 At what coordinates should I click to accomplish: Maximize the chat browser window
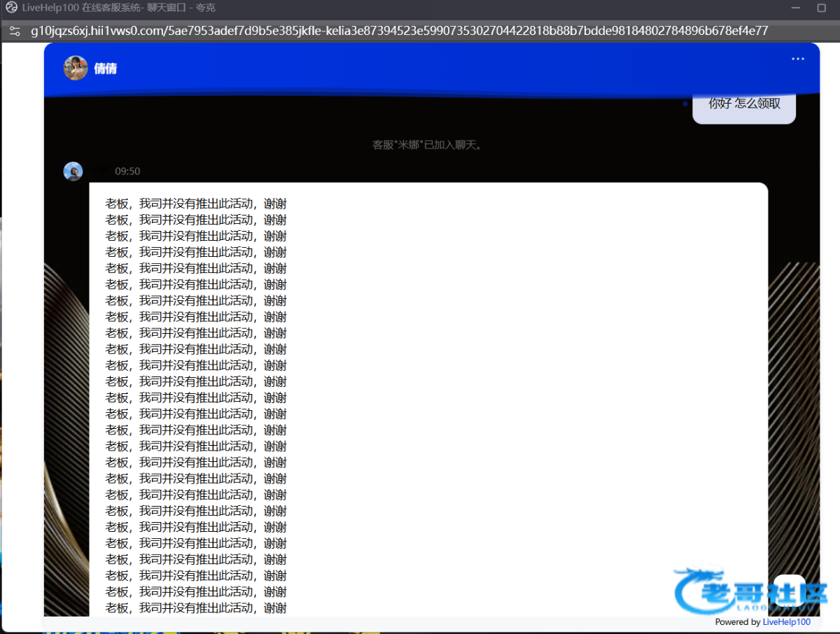tap(822, 8)
